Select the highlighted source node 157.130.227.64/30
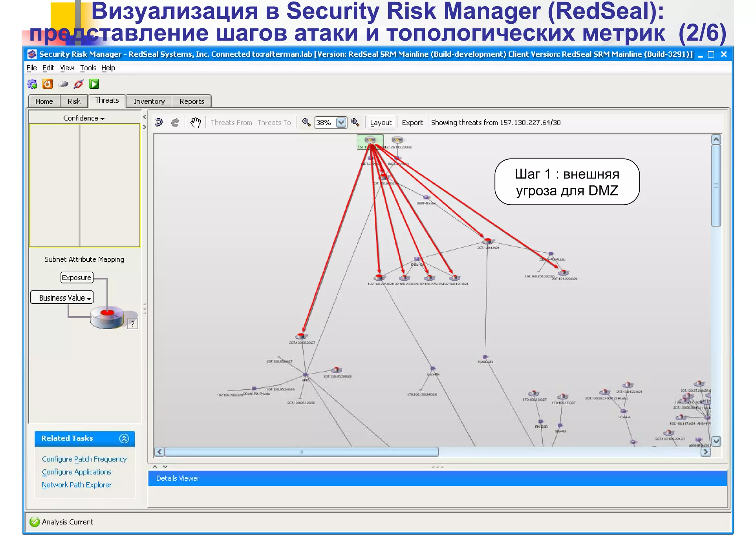Image resolution: width=756 pixels, height=535 pixels. tap(370, 142)
